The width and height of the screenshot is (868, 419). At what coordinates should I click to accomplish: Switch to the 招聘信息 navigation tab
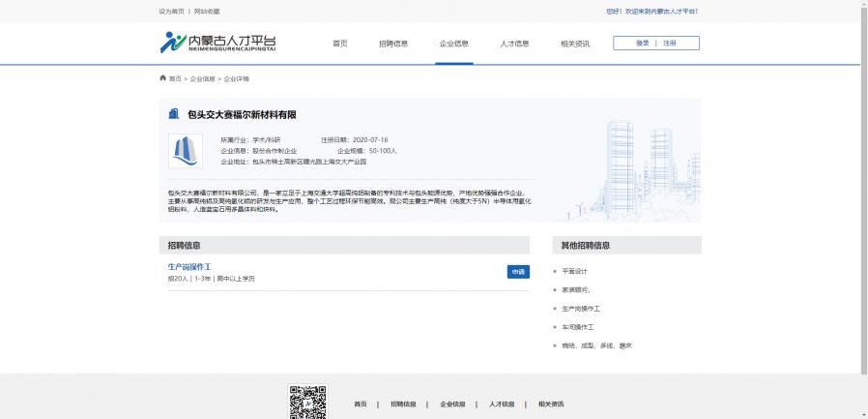click(393, 44)
